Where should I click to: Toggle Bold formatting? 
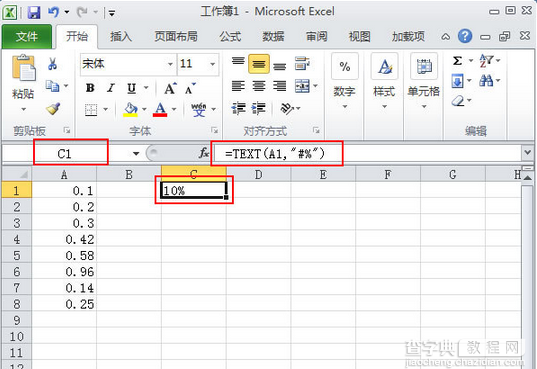[x=90, y=88]
